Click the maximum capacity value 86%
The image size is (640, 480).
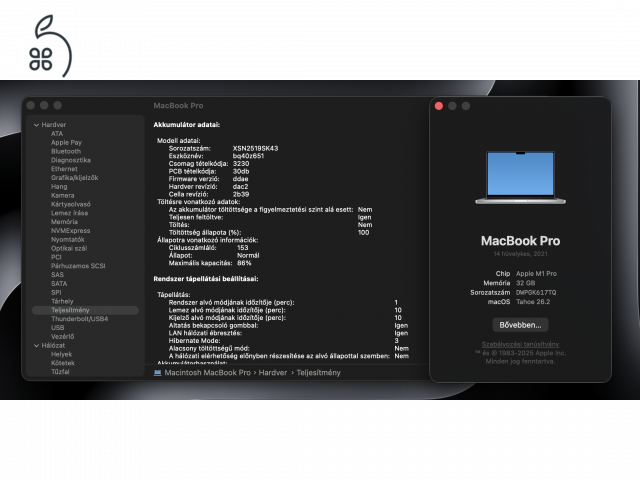(x=244, y=263)
